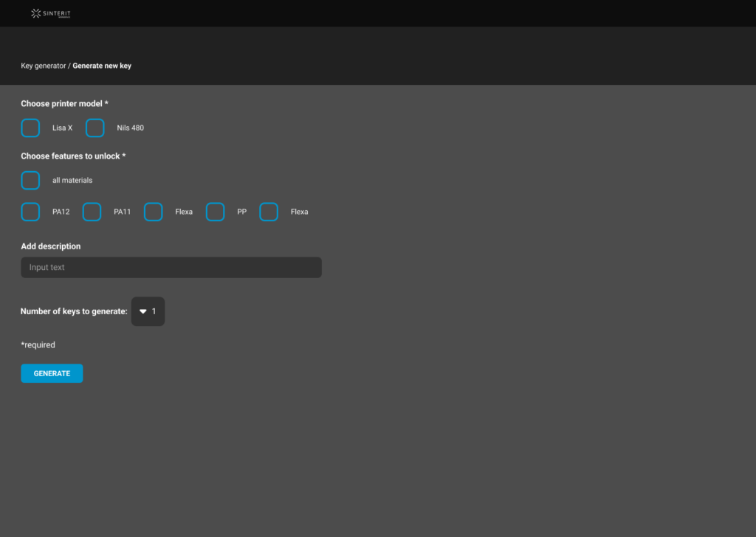Viewport: 756px width, 537px height.
Task: Focus the Add description input field
Action: coord(171,267)
